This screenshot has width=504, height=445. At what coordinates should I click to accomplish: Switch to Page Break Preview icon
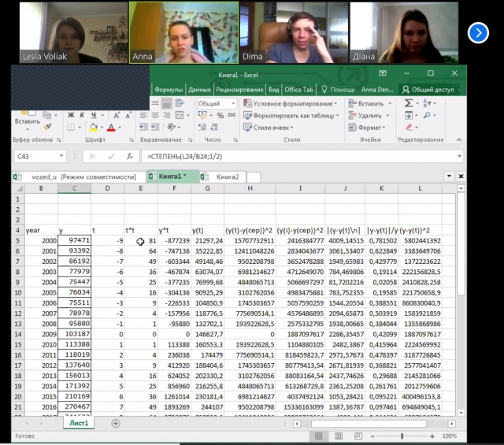tap(358, 436)
